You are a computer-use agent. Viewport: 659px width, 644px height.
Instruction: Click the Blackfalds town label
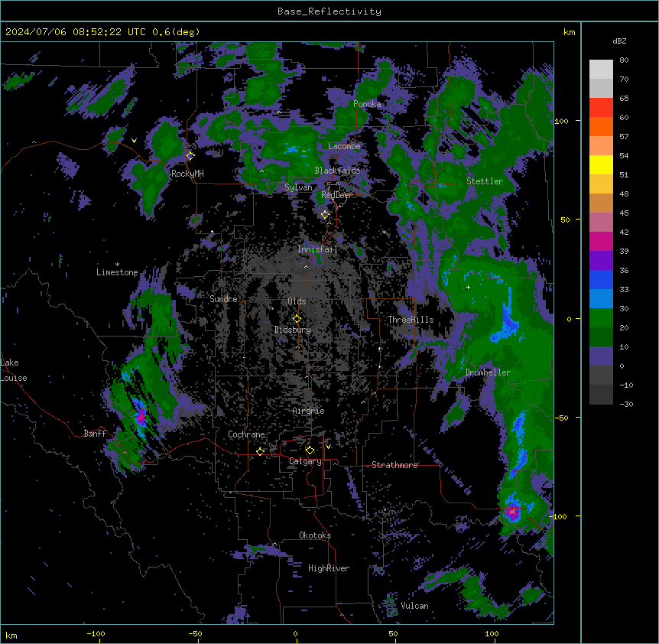pyautogui.click(x=337, y=171)
